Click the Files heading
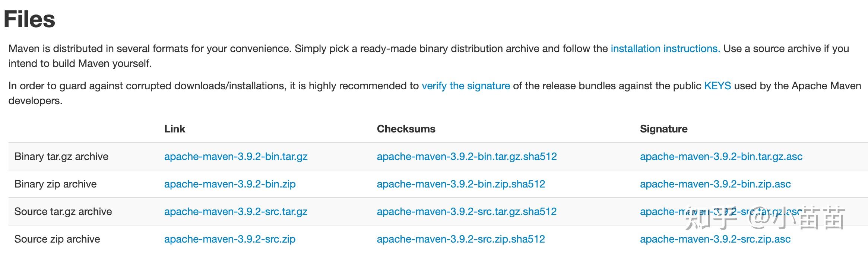The width and height of the screenshot is (868, 253). (x=29, y=19)
